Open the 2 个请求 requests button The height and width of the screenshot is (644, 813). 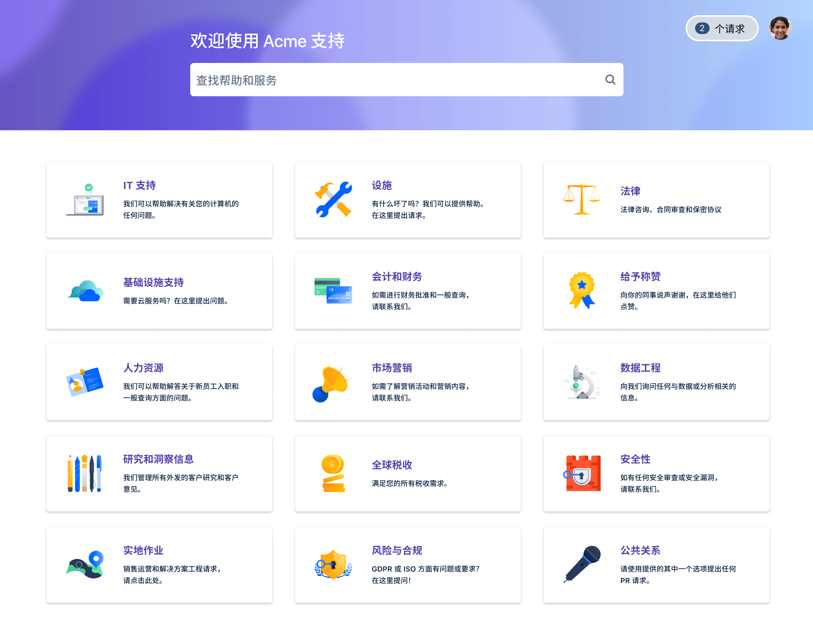point(722,28)
